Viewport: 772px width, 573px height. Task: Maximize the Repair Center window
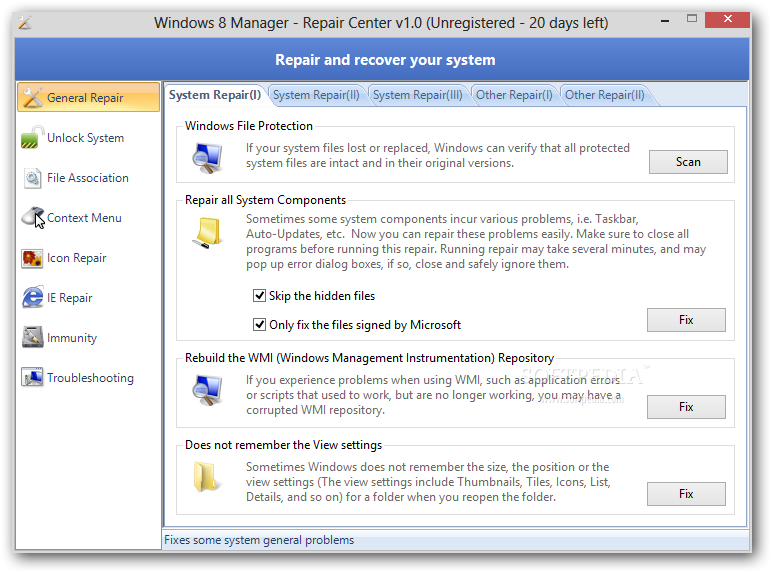pos(692,20)
